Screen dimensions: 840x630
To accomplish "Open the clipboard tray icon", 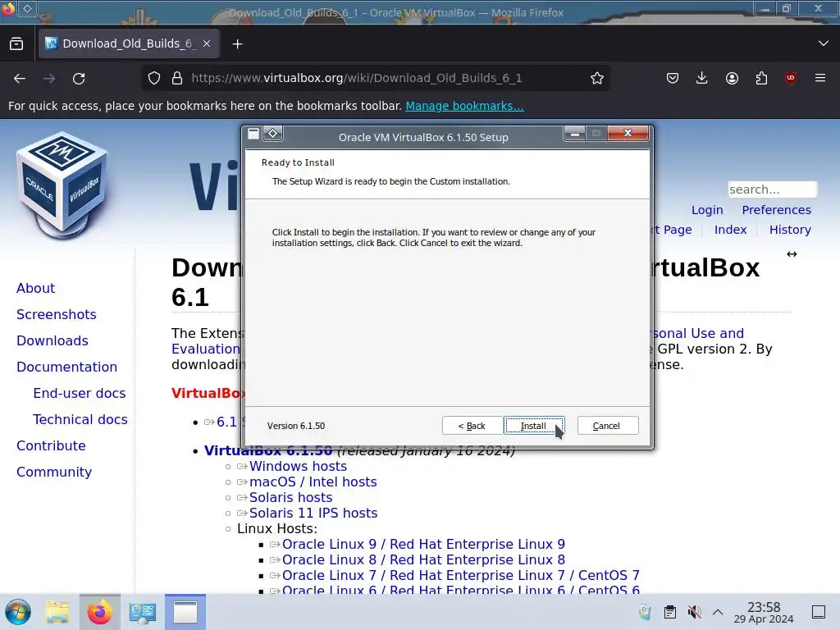I will [x=669, y=612].
